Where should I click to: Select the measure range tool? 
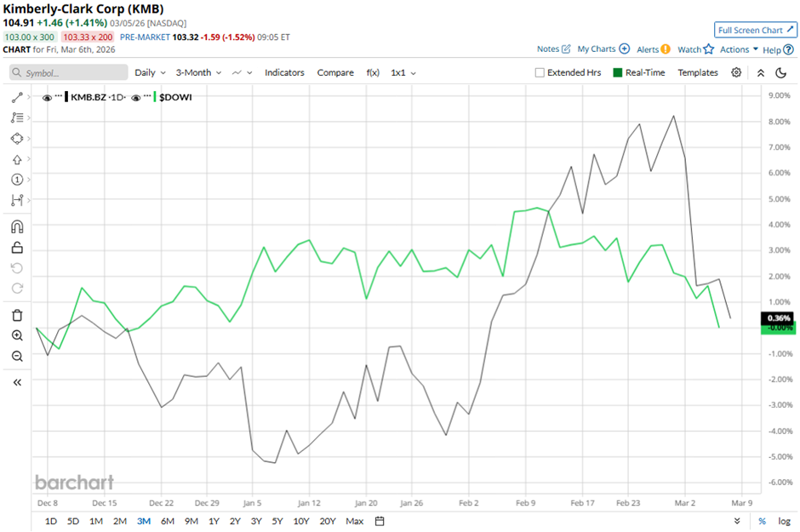pos(17,200)
